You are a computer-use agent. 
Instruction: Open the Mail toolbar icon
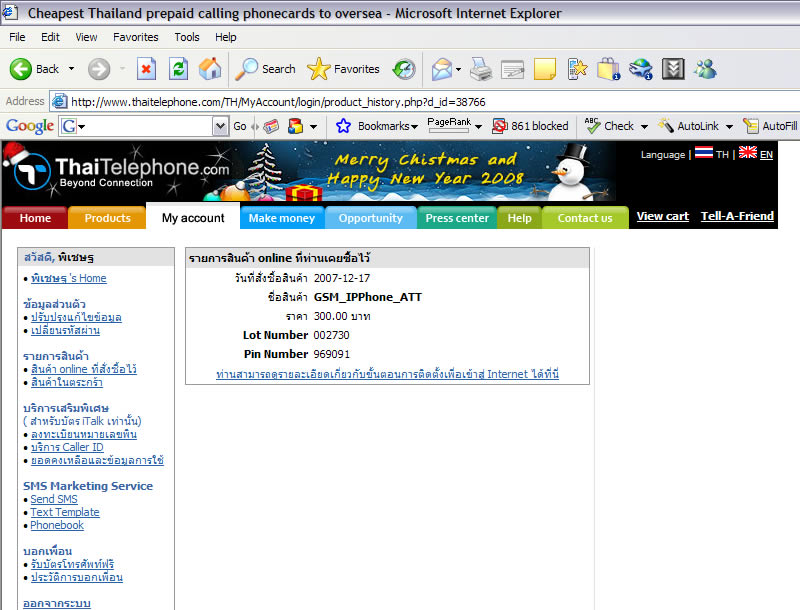click(x=440, y=69)
